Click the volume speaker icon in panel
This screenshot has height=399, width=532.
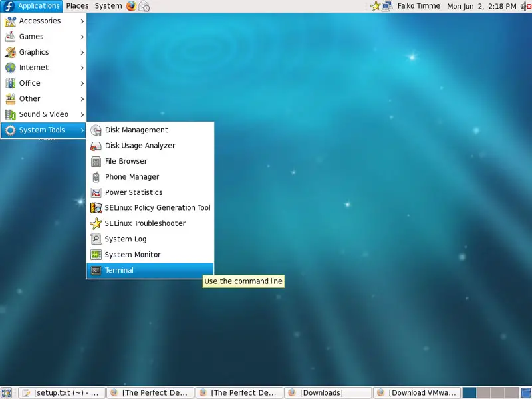click(x=525, y=6)
